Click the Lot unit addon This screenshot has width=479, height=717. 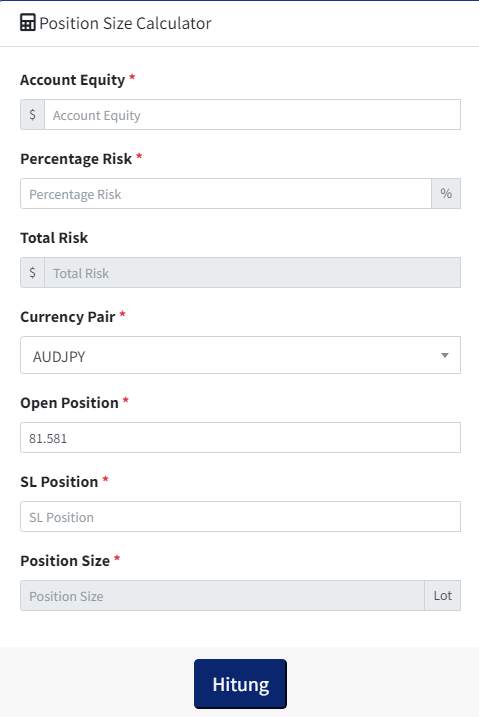(x=442, y=595)
